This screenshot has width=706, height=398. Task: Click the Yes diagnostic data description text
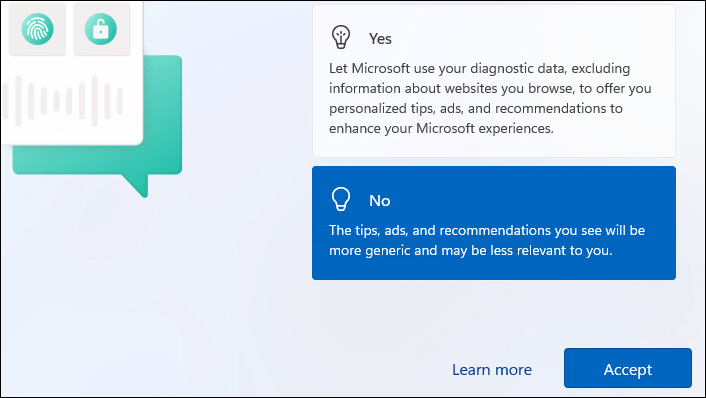490,98
